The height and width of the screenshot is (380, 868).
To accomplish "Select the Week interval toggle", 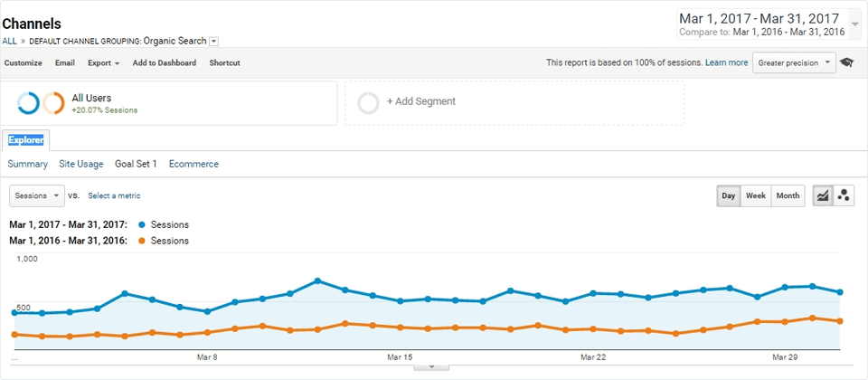I will pos(756,195).
